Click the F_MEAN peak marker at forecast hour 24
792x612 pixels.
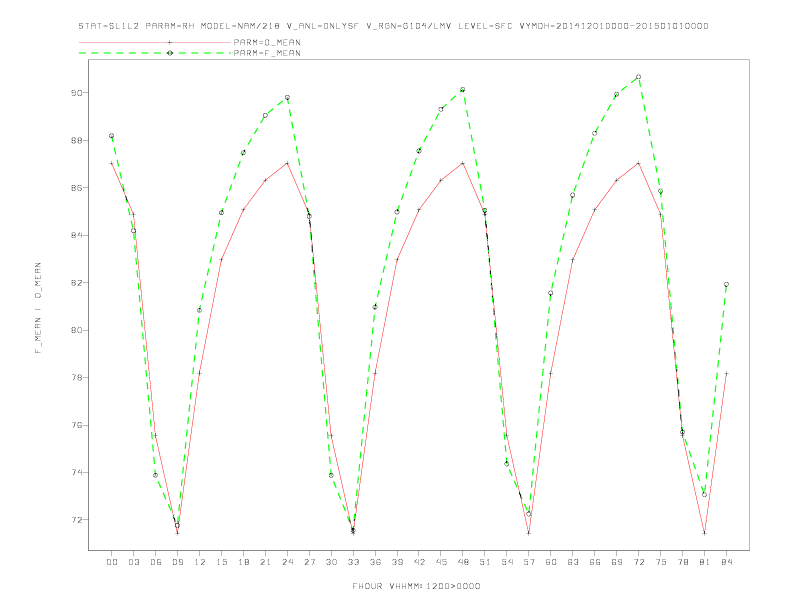[x=287, y=97]
